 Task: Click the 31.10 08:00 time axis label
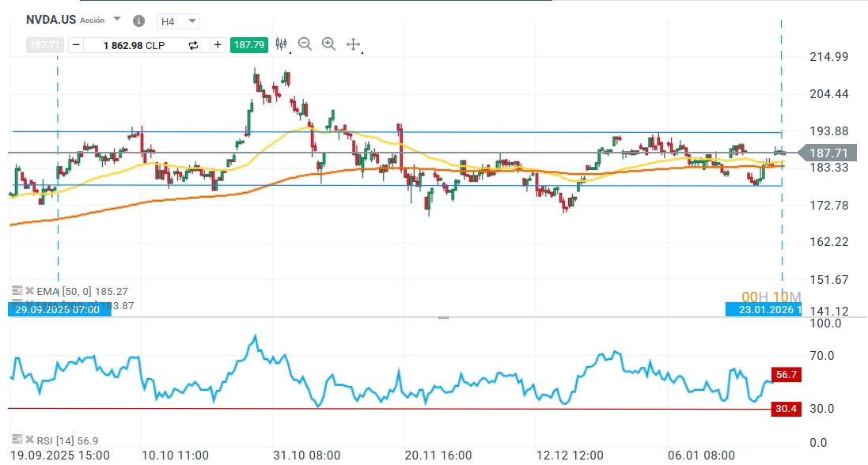[x=307, y=456]
